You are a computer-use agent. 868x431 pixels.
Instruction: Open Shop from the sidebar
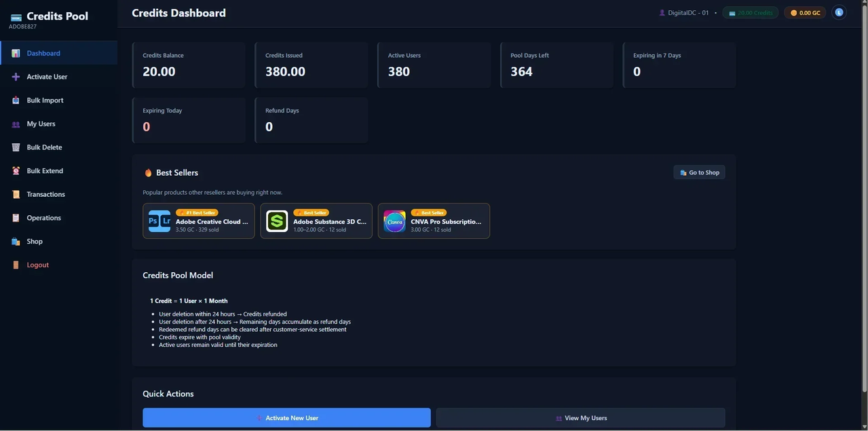pos(58,242)
